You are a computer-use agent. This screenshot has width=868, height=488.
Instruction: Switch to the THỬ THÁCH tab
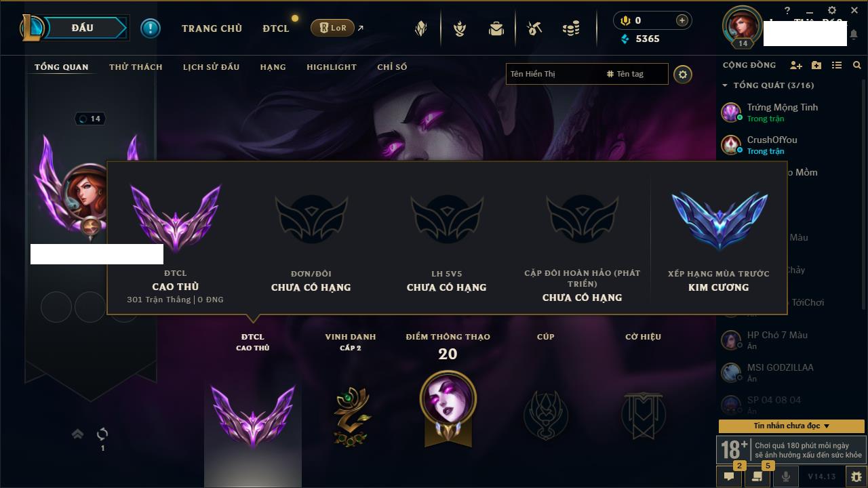136,67
